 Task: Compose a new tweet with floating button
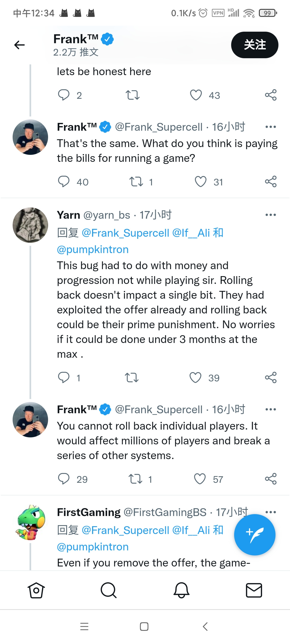click(x=255, y=535)
